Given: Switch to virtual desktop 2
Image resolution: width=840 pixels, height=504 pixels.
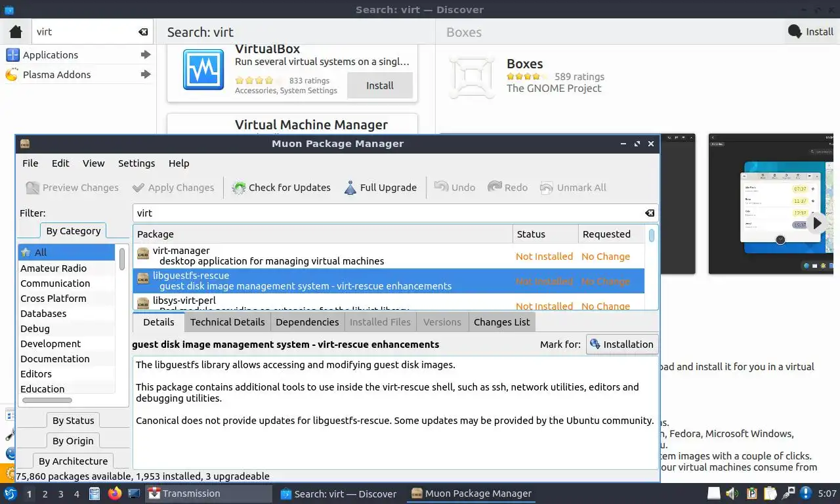Looking at the screenshot, I should pos(45,494).
